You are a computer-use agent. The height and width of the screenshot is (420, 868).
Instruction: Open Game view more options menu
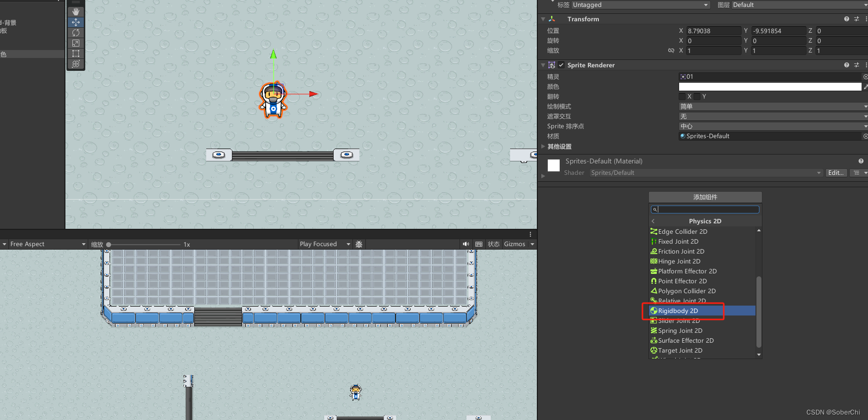point(530,234)
